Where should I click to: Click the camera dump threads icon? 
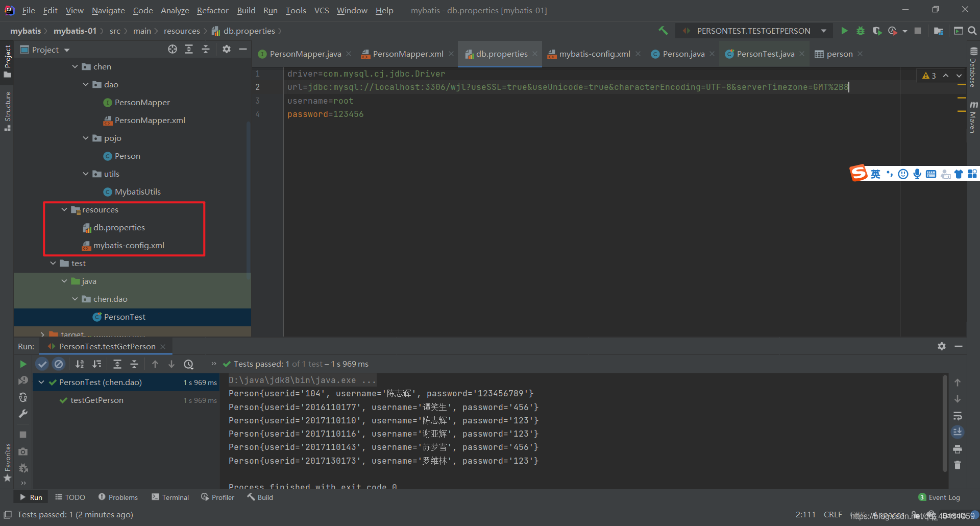tap(23, 451)
